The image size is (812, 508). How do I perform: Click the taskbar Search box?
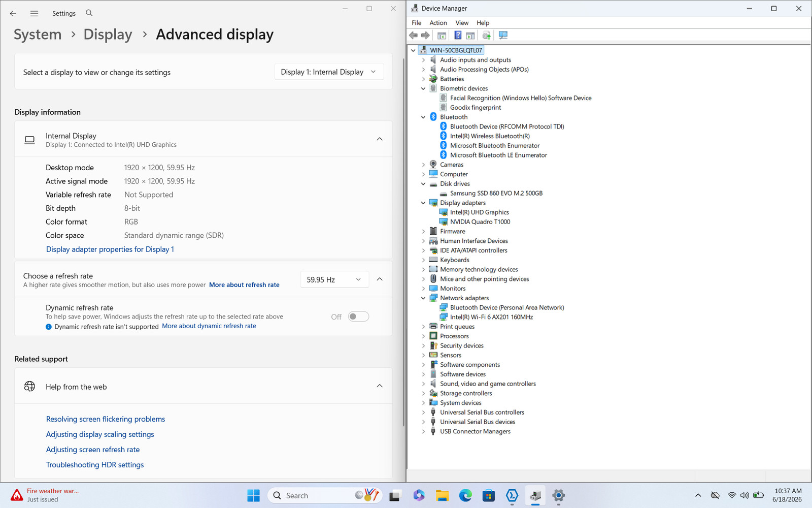pyautogui.click(x=325, y=495)
